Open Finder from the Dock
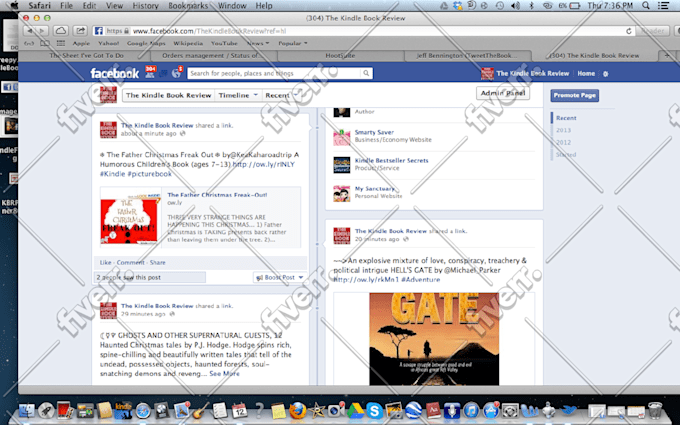The image size is (680, 425). tap(27, 410)
